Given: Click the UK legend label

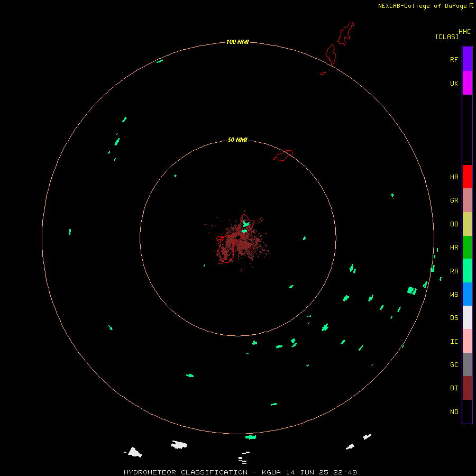Looking at the screenshot, I should (x=454, y=83).
